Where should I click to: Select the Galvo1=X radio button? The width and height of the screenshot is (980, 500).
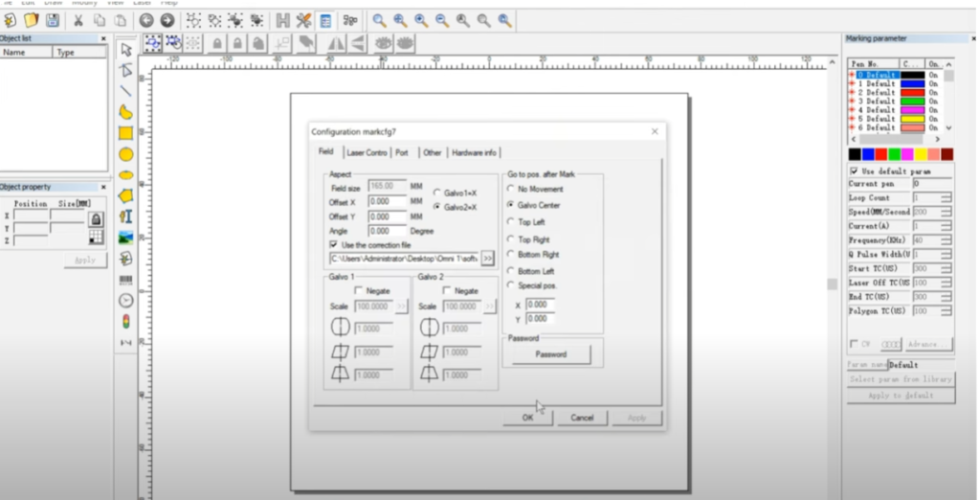[437, 193]
